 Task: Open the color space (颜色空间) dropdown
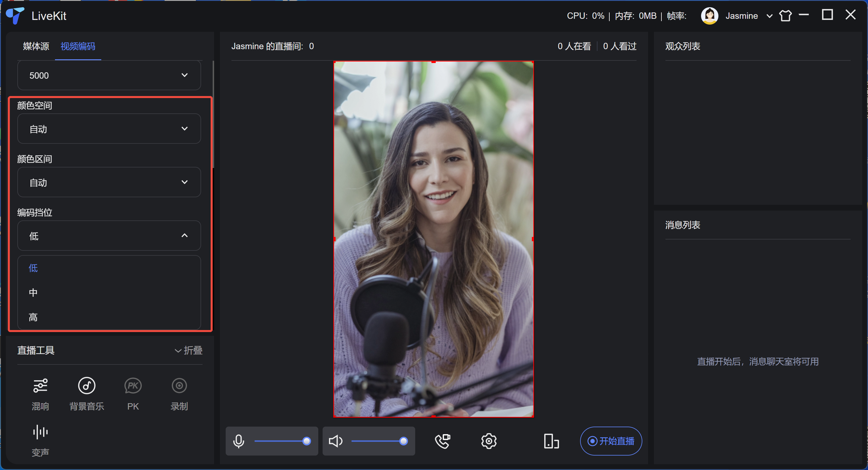[109, 129]
